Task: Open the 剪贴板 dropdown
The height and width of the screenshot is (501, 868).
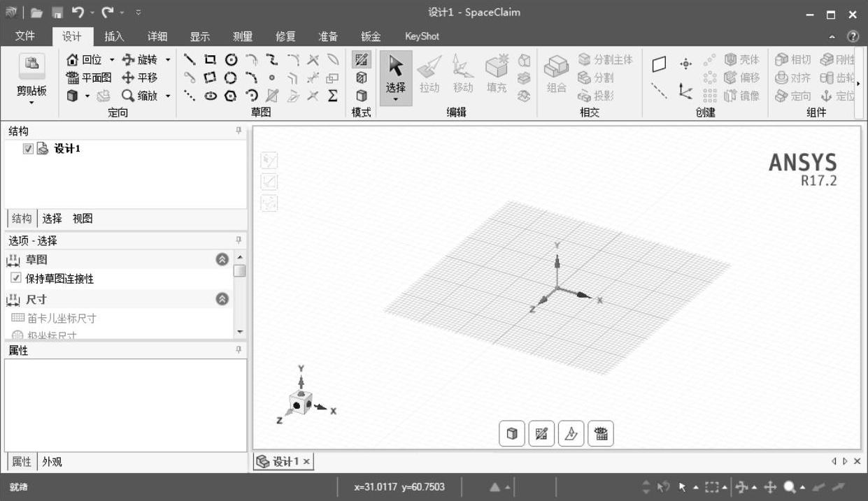Action: click(x=31, y=102)
